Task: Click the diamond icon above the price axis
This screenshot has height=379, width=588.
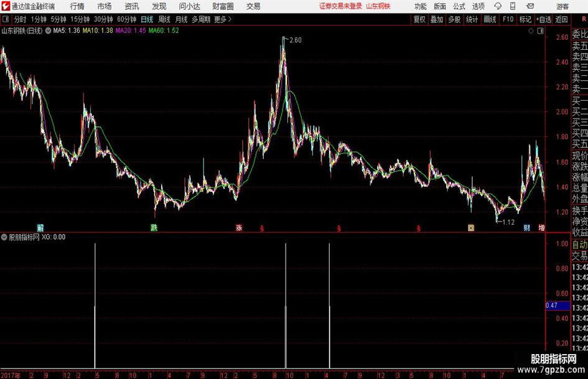Action: point(531,31)
